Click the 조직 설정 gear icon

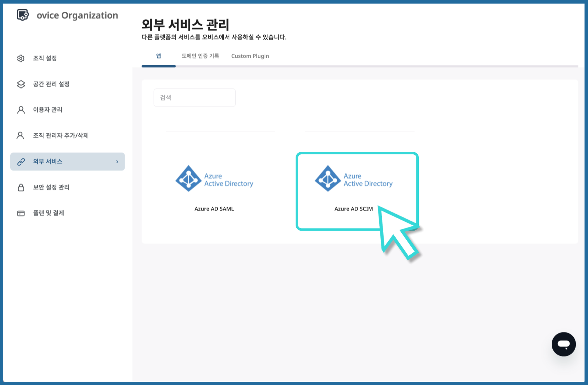(x=21, y=58)
